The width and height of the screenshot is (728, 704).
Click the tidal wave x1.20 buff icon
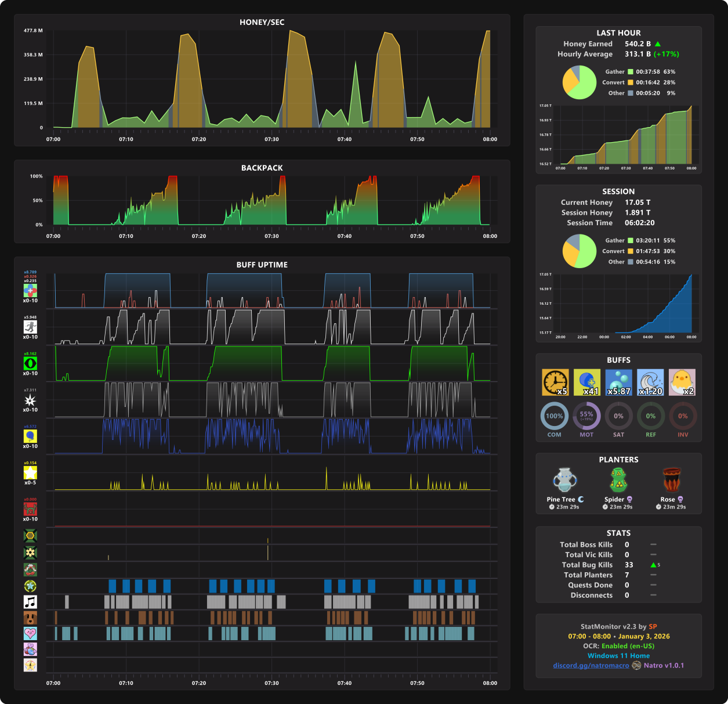[x=650, y=382]
